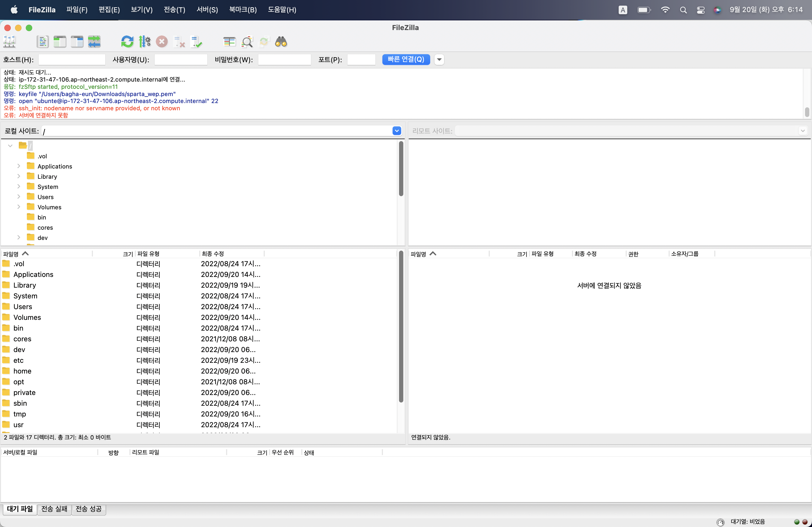Toggle the message log display

pyautogui.click(x=43, y=42)
